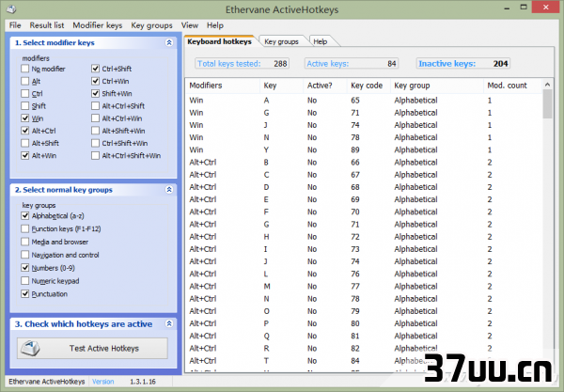Check the Alt+Ctrl+Win modifier checkbox
The width and height of the screenshot is (564, 392).
pos(95,118)
